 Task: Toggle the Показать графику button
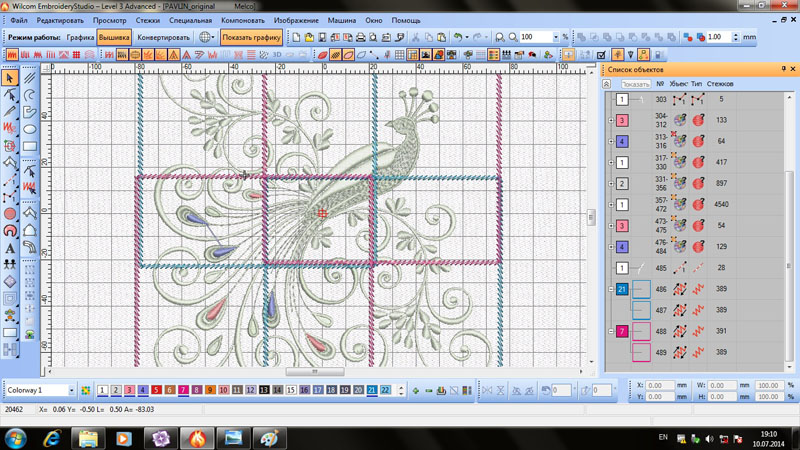pos(251,38)
